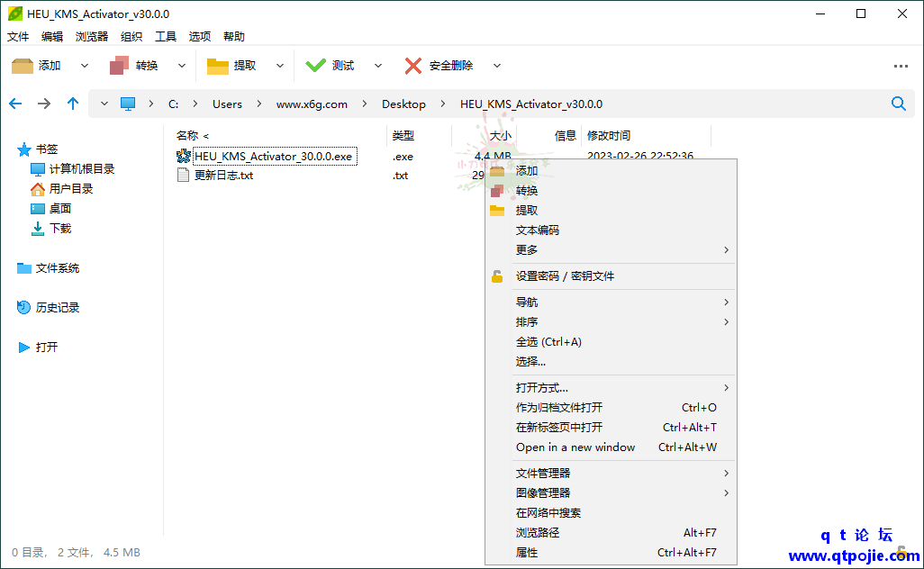Click the 更新日志.txt document icon
Image resolution: width=924 pixels, height=569 pixels.
click(x=183, y=175)
